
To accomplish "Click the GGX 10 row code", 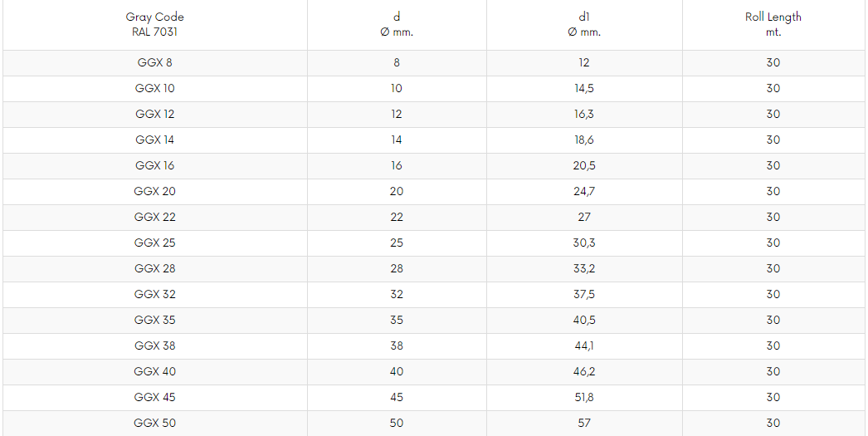I will coord(155,89).
